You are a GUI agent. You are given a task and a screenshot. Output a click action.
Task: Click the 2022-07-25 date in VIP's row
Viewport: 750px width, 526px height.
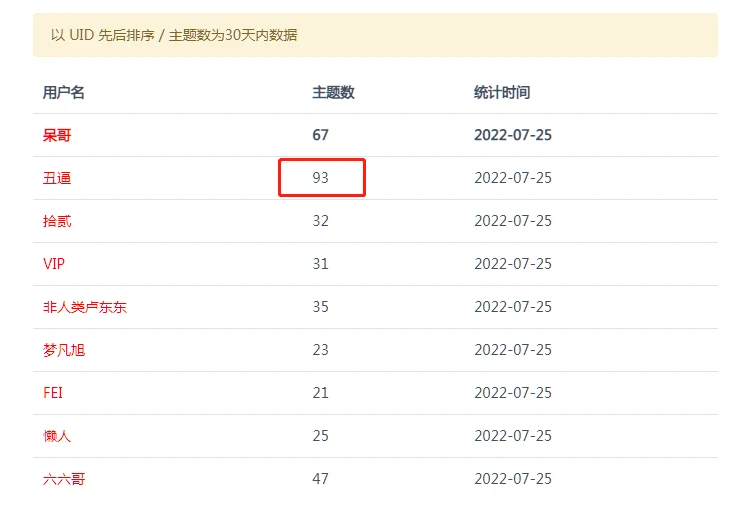[513, 264]
